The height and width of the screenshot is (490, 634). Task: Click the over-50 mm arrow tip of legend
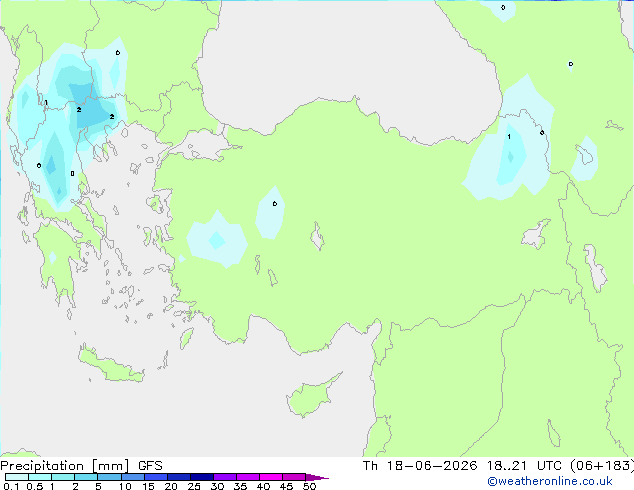pos(317,477)
